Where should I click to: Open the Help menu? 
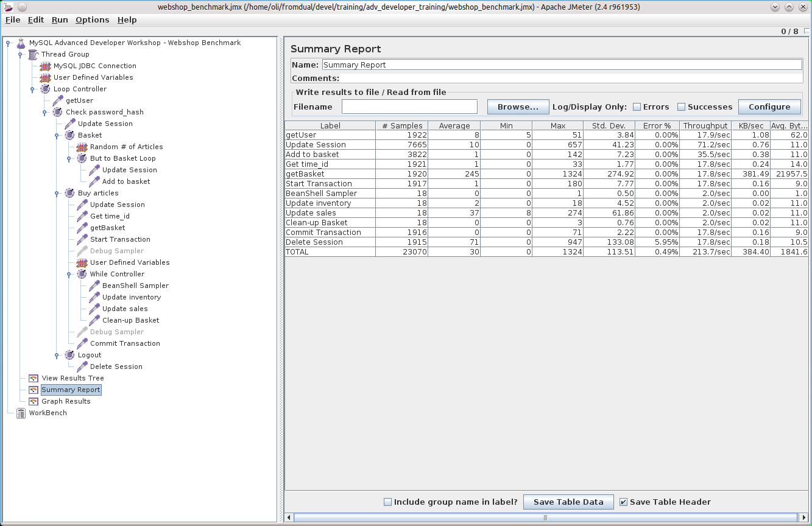pyautogui.click(x=127, y=19)
